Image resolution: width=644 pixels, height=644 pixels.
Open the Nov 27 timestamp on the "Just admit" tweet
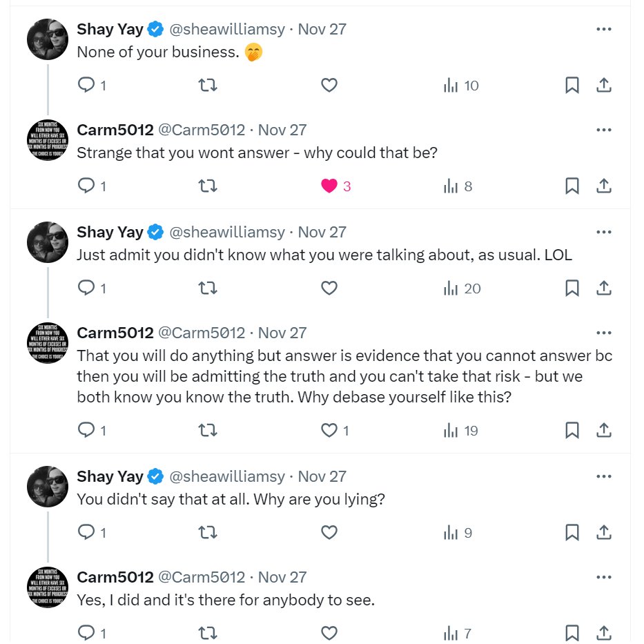click(322, 232)
